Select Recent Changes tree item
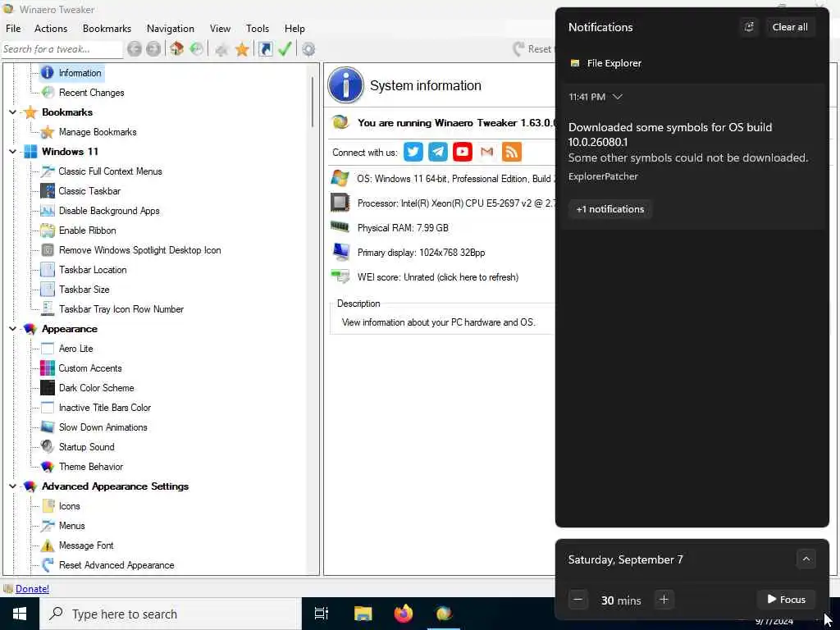 (x=92, y=93)
